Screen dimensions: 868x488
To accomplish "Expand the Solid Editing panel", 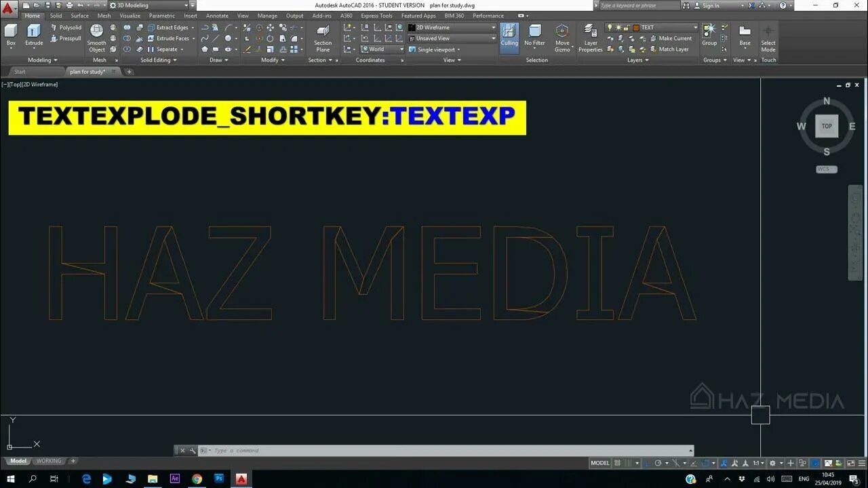I will click(x=158, y=60).
